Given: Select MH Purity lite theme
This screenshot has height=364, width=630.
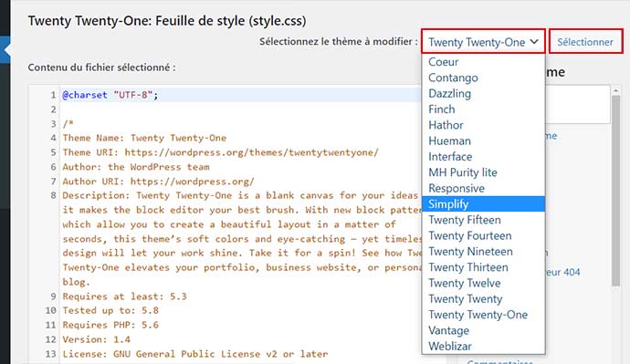Looking at the screenshot, I should pos(483,172).
